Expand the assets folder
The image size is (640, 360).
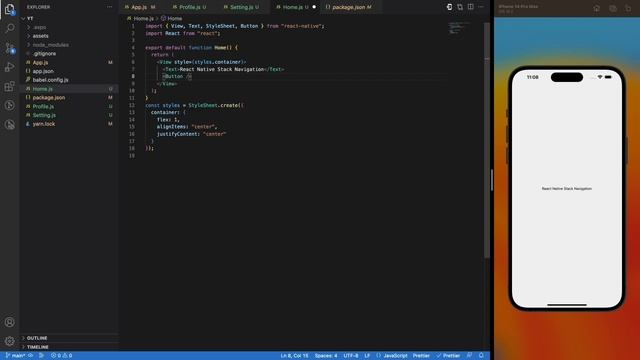[x=40, y=36]
